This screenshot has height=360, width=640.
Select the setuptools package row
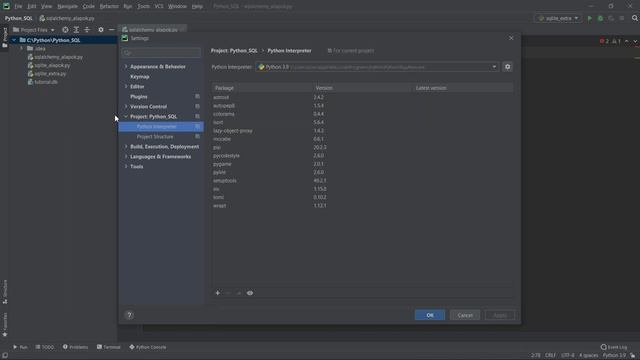362,181
